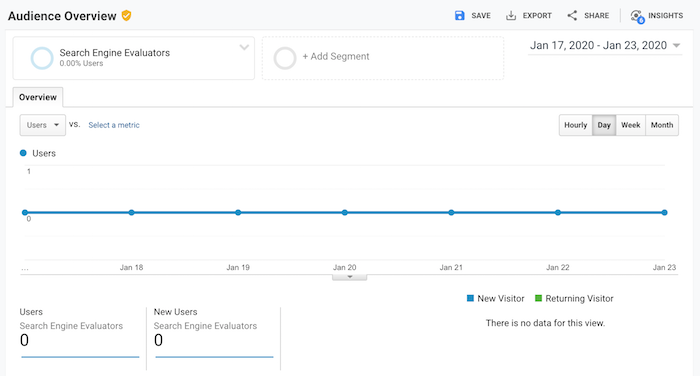
Task: Click the sparkline under the New Users scorecard
Action: 214,357
